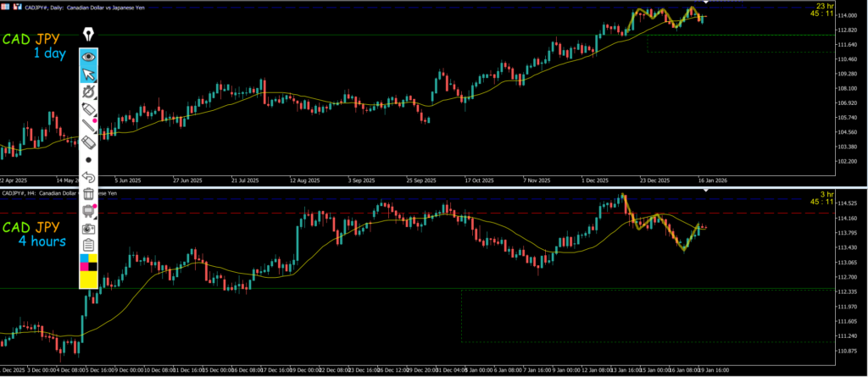The width and height of the screenshot is (868, 377).
Task: Toggle the eye visibility tool
Action: tap(89, 58)
